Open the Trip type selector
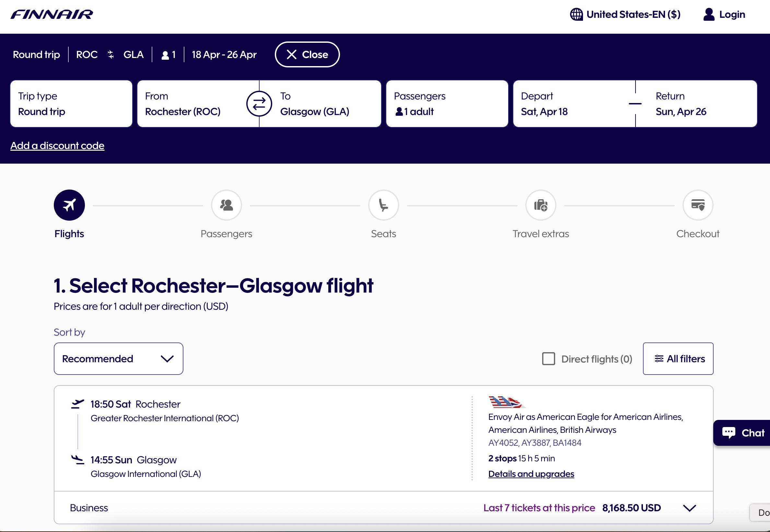This screenshot has width=770, height=532. 71,104
